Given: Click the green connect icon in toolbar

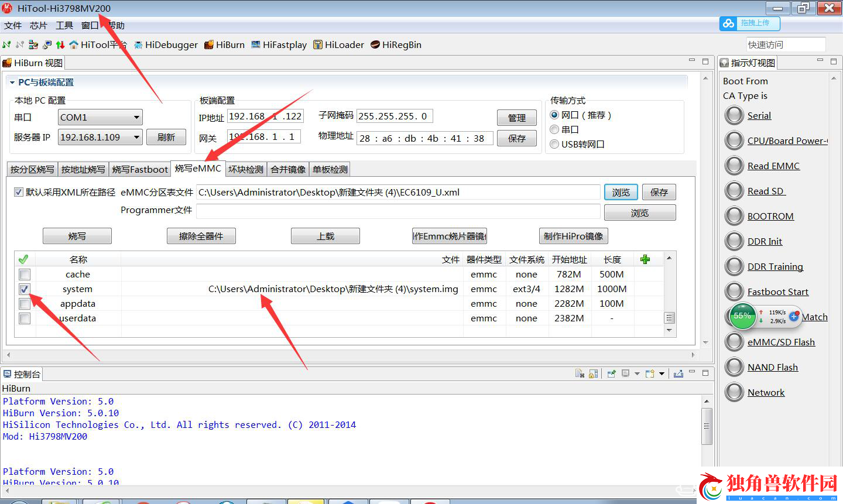Looking at the screenshot, I should pos(6,44).
